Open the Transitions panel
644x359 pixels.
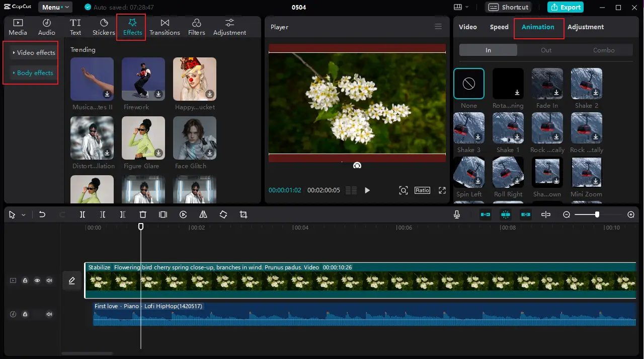tap(165, 27)
